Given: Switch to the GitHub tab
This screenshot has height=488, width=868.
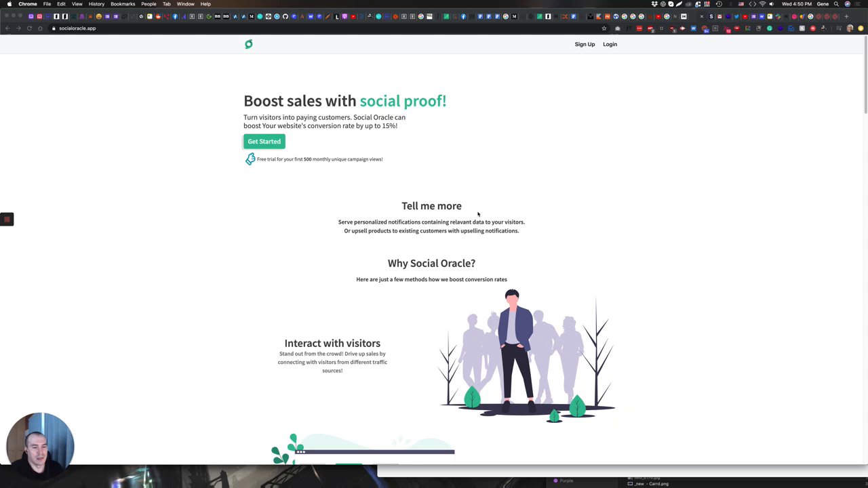Looking at the screenshot, I should [x=285, y=16].
